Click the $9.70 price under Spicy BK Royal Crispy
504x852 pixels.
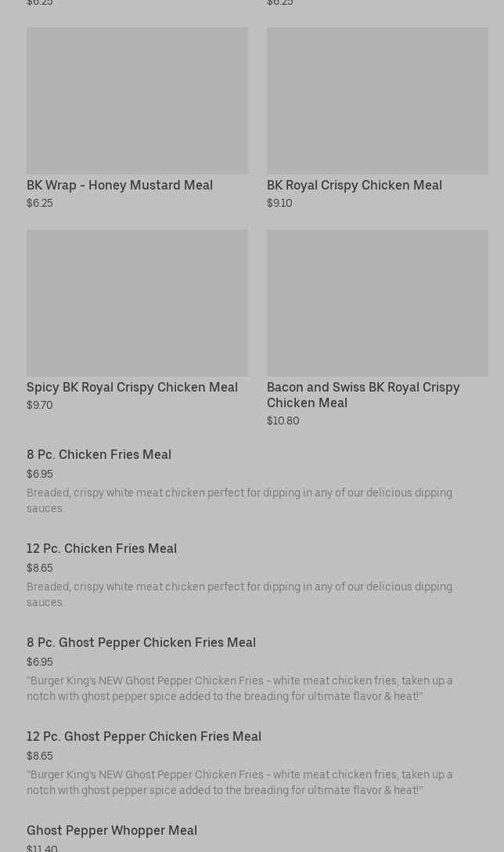click(40, 406)
